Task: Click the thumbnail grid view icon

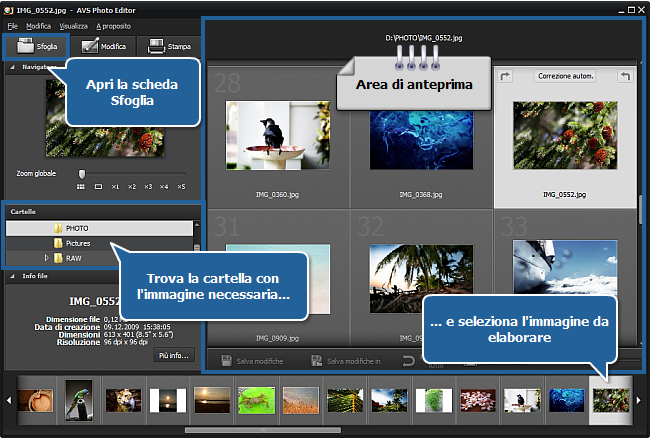Action: [80, 186]
